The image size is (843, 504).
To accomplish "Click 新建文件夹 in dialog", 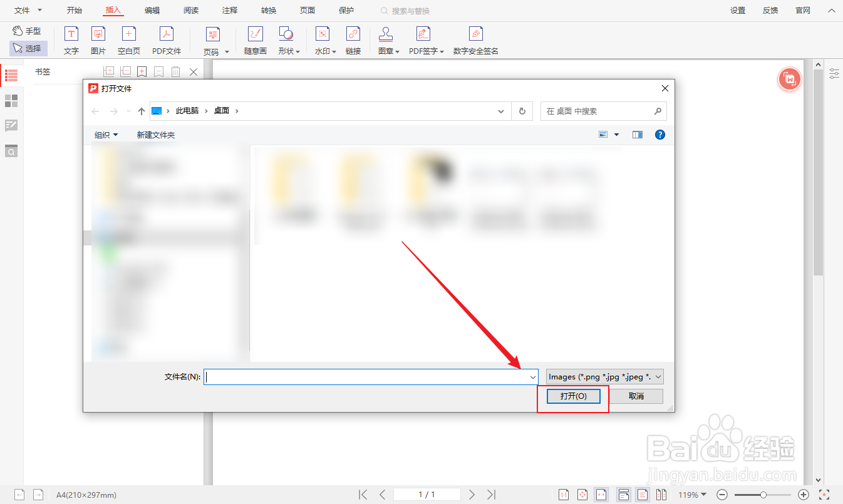I will coord(156,135).
